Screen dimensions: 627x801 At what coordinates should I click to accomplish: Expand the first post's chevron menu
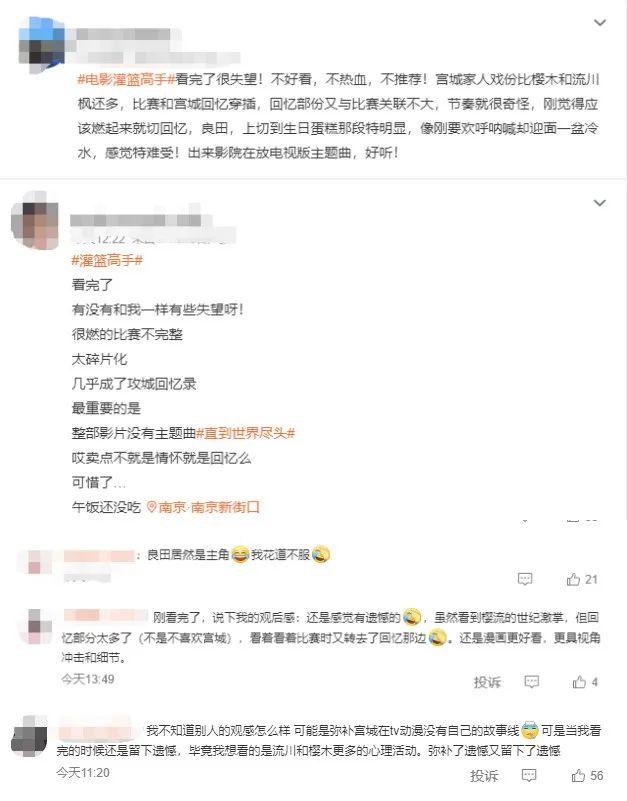pyautogui.click(x=599, y=22)
